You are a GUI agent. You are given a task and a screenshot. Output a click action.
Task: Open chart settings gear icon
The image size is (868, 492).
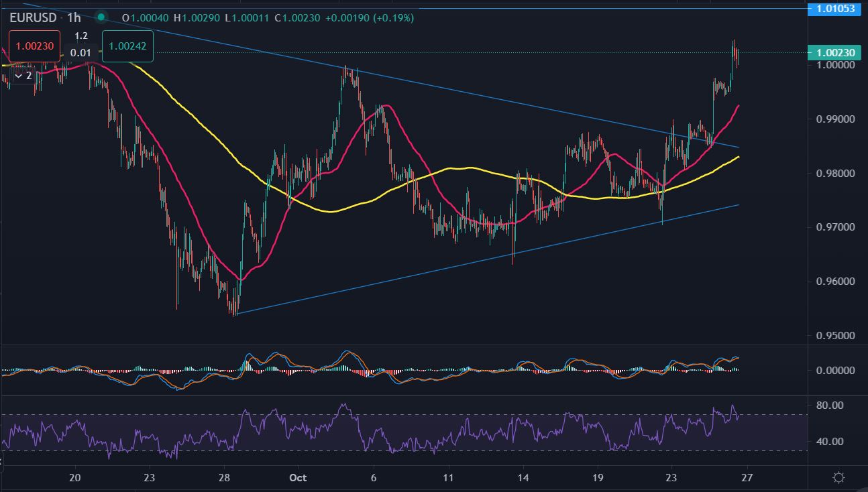(x=838, y=478)
